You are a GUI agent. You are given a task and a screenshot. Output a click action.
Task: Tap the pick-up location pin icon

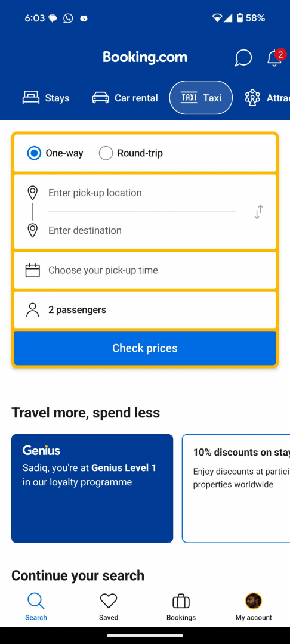tap(32, 193)
